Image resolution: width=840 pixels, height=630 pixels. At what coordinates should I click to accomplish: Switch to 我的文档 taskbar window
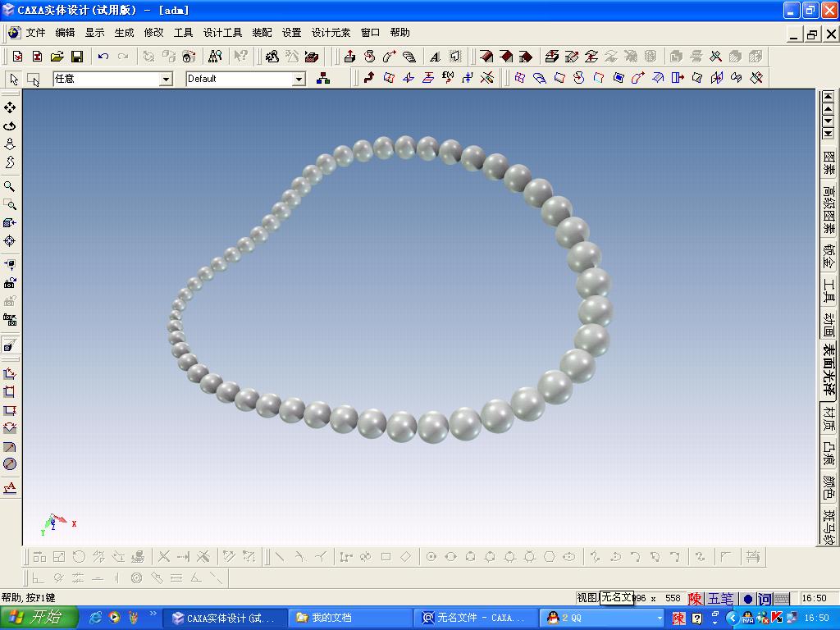350,618
